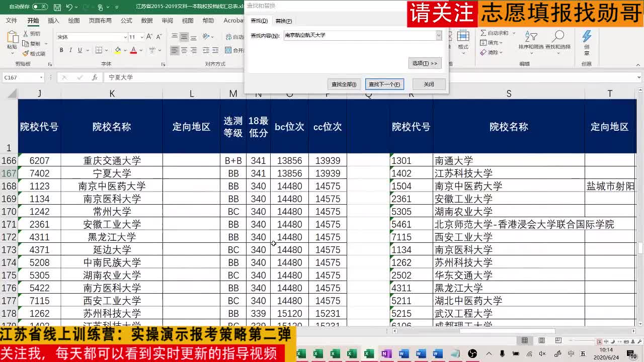Collapse the ribbon with chevron arrow

point(638,64)
